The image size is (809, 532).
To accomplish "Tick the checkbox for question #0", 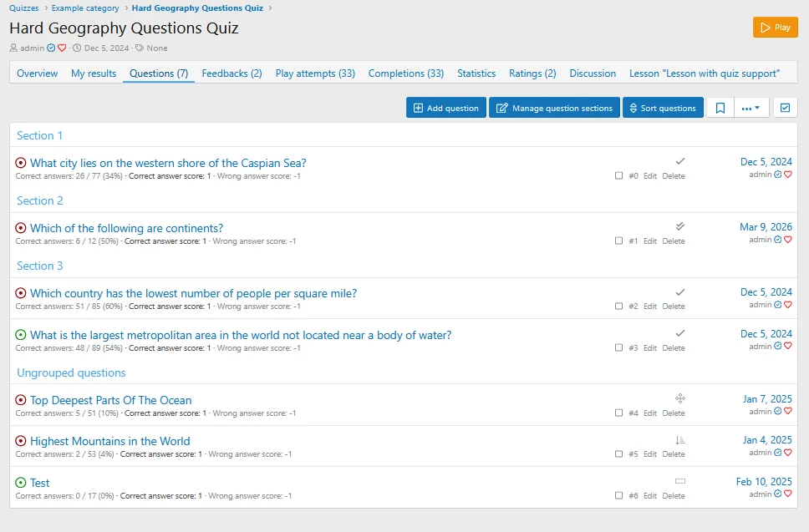I will (618, 175).
